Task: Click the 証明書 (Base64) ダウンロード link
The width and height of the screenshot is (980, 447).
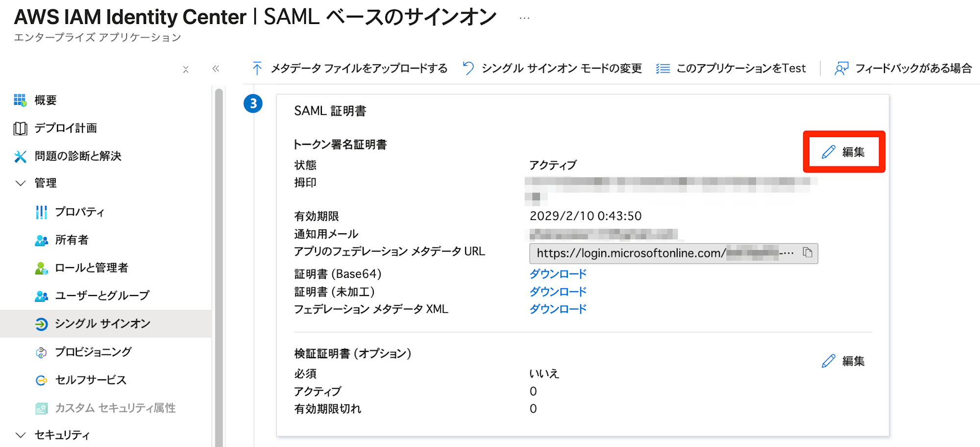Action: click(x=557, y=273)
